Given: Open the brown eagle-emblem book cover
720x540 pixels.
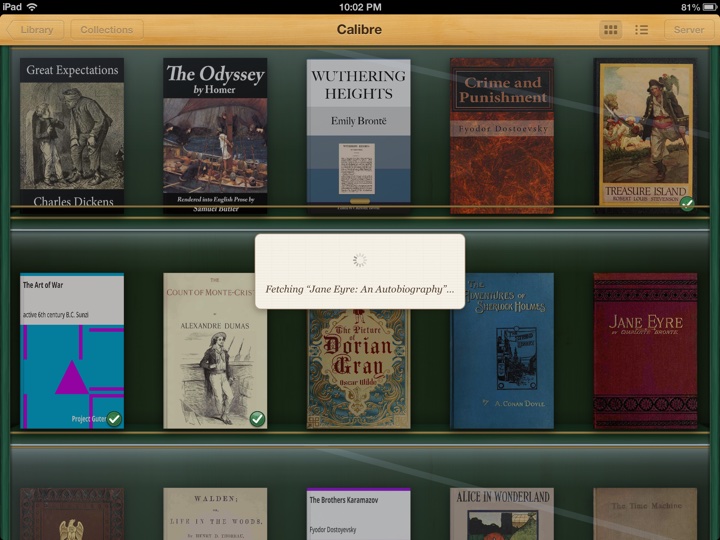Looking at the screenshot, I should click(72, 514).
